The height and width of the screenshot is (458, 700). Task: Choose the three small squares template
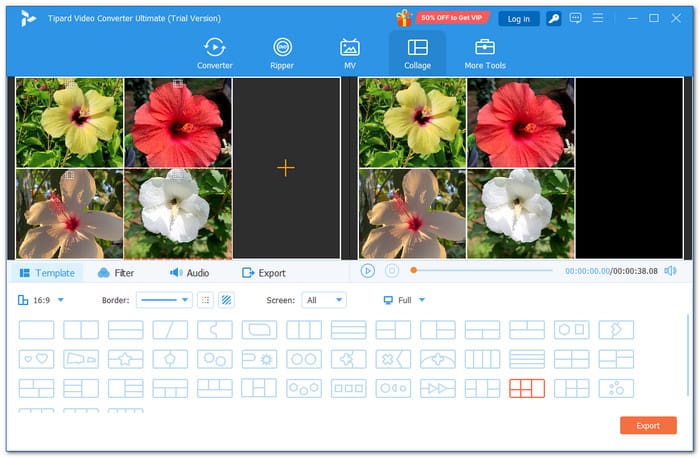(x=349, y=388)
